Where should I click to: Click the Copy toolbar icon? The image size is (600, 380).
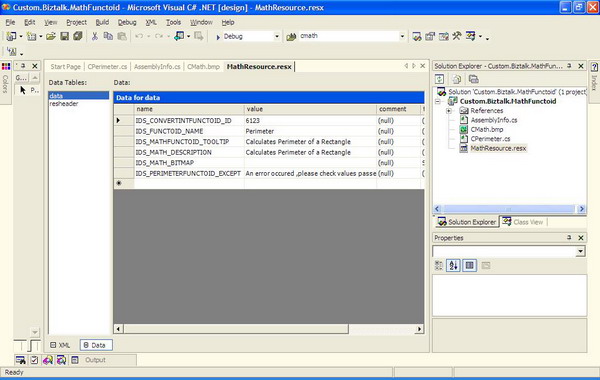108,36
